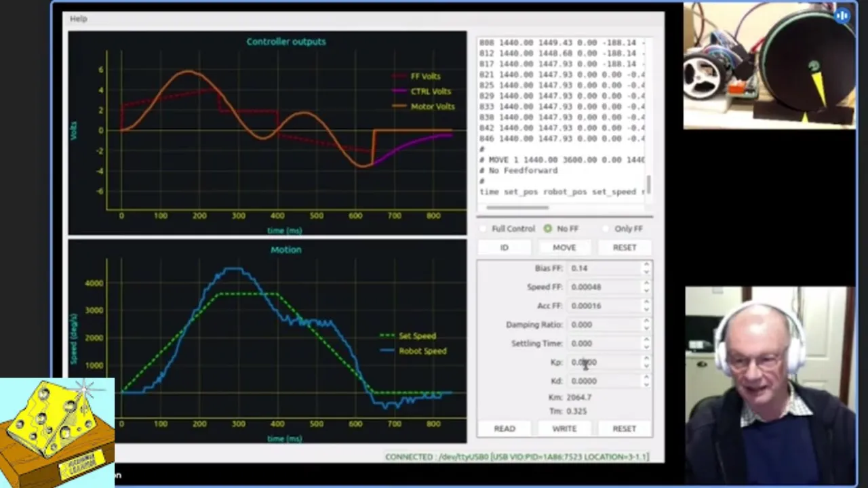Click the '# MOVE 1 1440.00 3600.00' log line
The height and width of the screenshot is (488, 868).
click(x=561, y=160)
